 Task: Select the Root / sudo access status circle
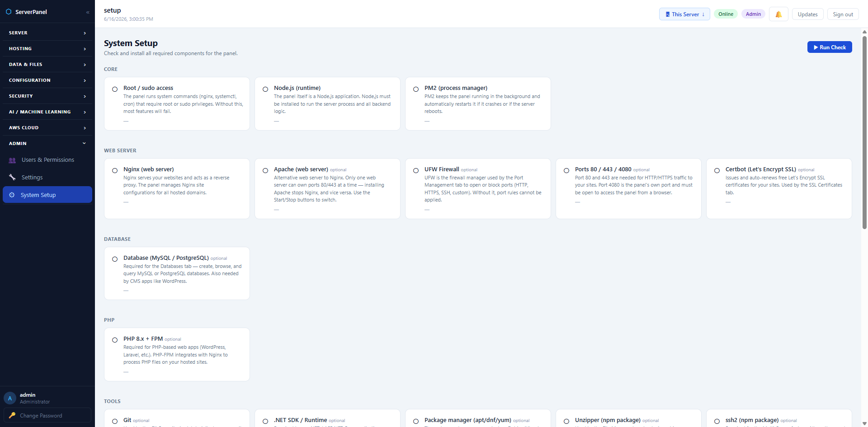pos(115,89)
